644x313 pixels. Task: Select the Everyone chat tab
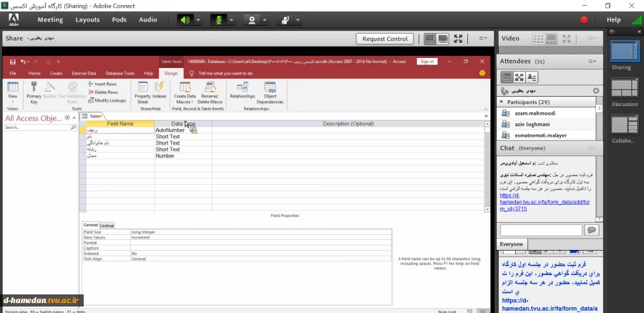pyautogui.click(x=511, y=244)
